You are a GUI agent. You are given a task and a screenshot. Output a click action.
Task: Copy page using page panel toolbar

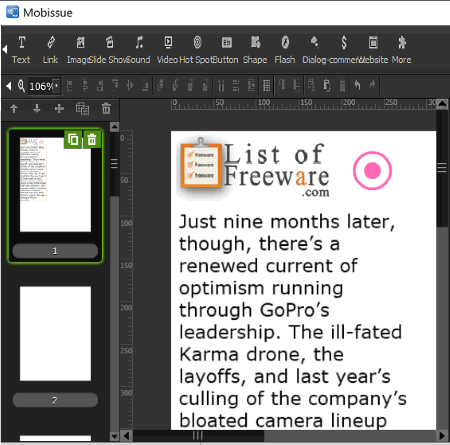[x=82, y=109]
